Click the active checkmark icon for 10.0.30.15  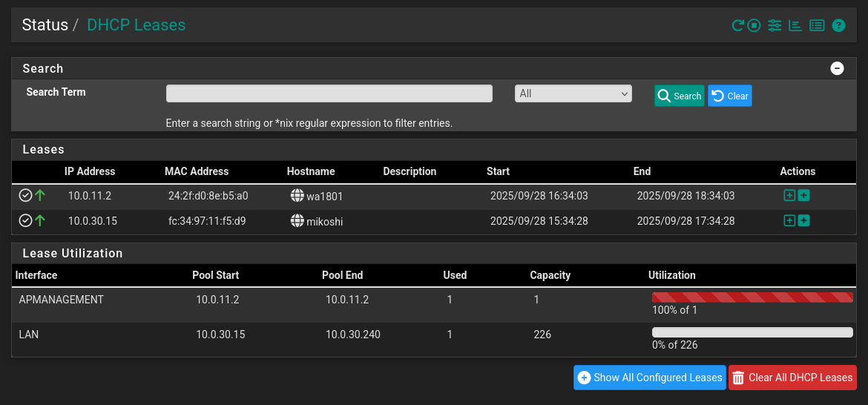coord(25,220)
